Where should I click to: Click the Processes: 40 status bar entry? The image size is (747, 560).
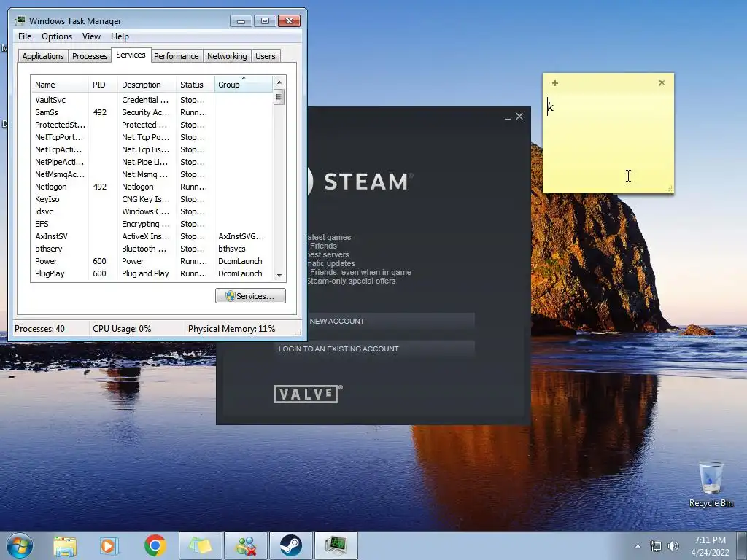tap(39, 329)
